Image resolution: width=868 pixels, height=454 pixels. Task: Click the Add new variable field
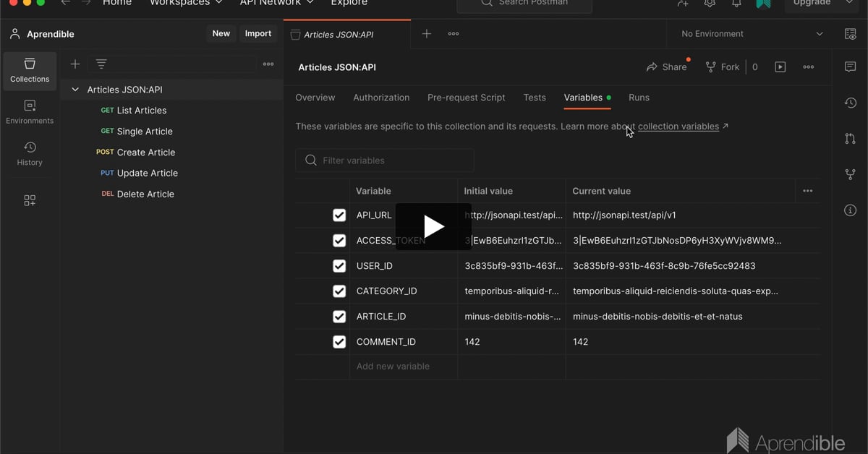click(x=403, y=367)
